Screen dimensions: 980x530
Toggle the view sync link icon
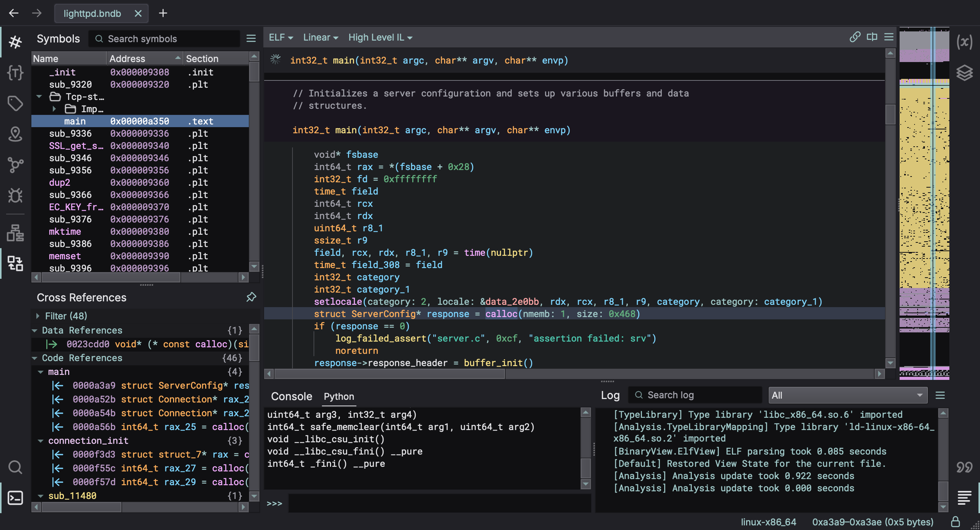pyautogui.click(x=855, y=37)
